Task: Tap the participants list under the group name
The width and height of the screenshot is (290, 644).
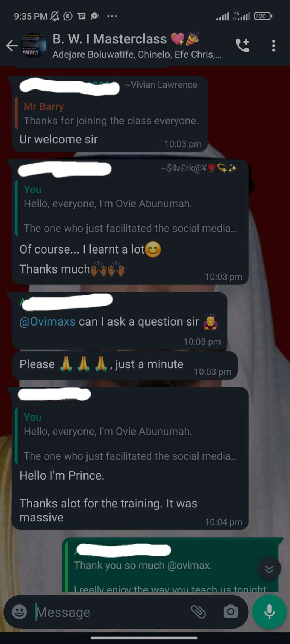Action: click(137, 55)
